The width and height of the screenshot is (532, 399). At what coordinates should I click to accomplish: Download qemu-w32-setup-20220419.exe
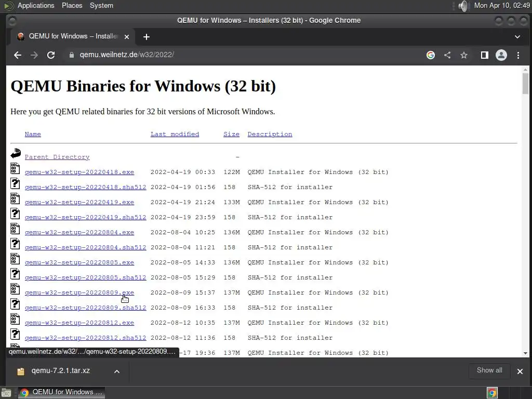point(79,202)
